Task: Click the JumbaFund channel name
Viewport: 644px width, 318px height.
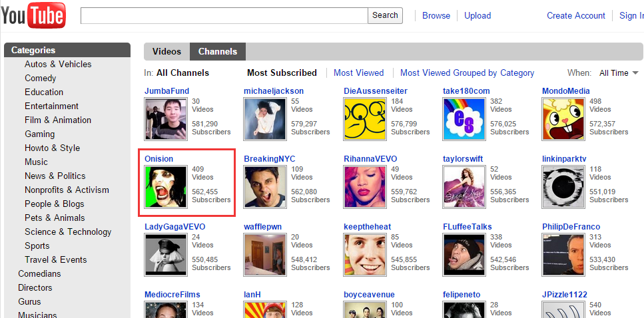Action: (166, 90)
